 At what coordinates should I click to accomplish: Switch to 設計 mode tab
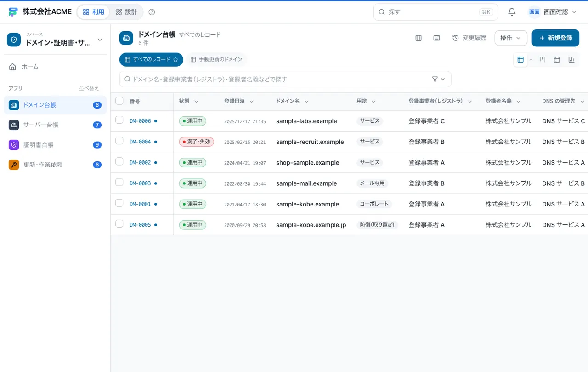point(126,12)
